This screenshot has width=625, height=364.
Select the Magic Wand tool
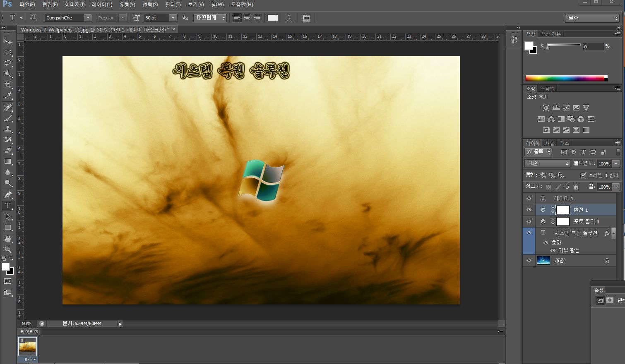pos(8,74)
